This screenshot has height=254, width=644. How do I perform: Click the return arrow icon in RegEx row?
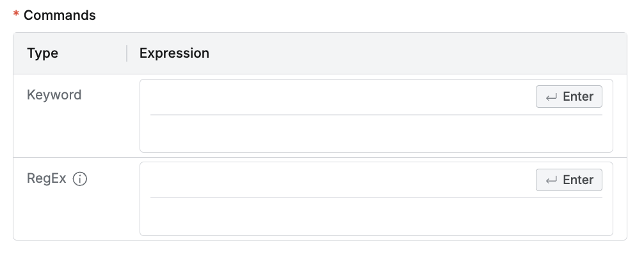551,180
